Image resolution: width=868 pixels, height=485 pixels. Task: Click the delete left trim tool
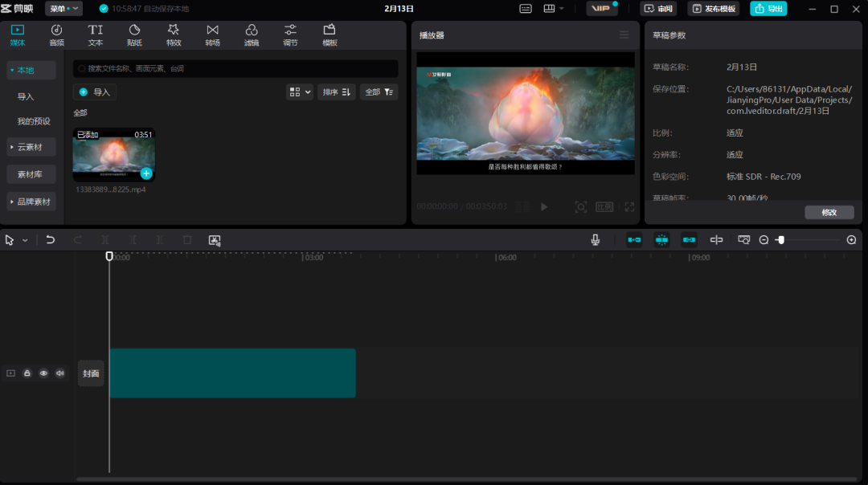tap(133, 240)
